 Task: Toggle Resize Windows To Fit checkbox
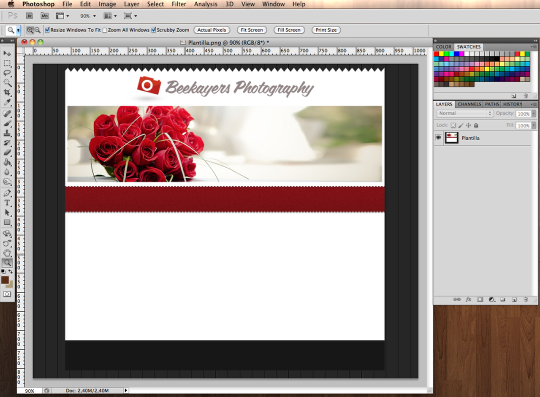48,30
